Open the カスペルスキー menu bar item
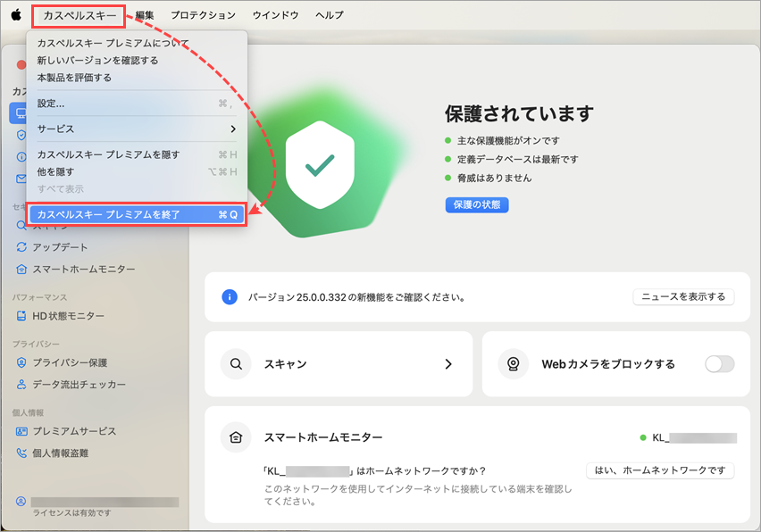Viewport: 761px width, 532px height. [79, 15]
